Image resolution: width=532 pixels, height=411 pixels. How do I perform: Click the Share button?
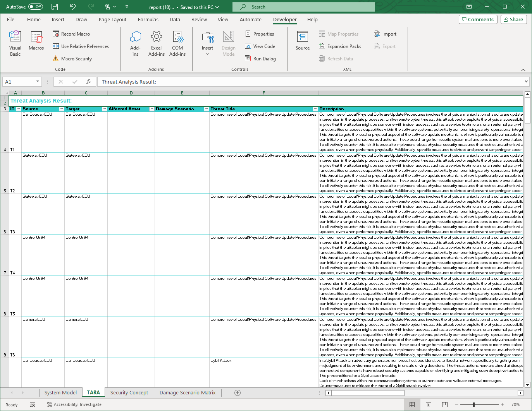[513, 19]
